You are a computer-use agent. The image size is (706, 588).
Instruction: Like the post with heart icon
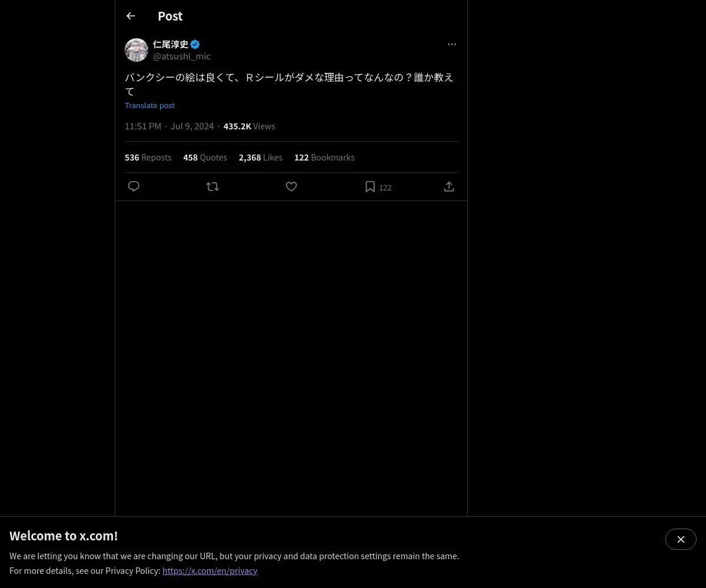[x=291, y=186]
